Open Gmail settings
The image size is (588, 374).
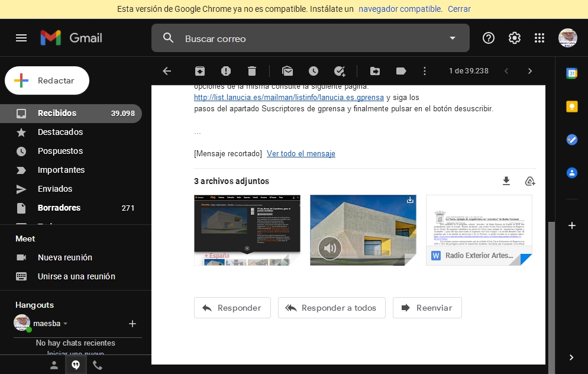[514, 38]
